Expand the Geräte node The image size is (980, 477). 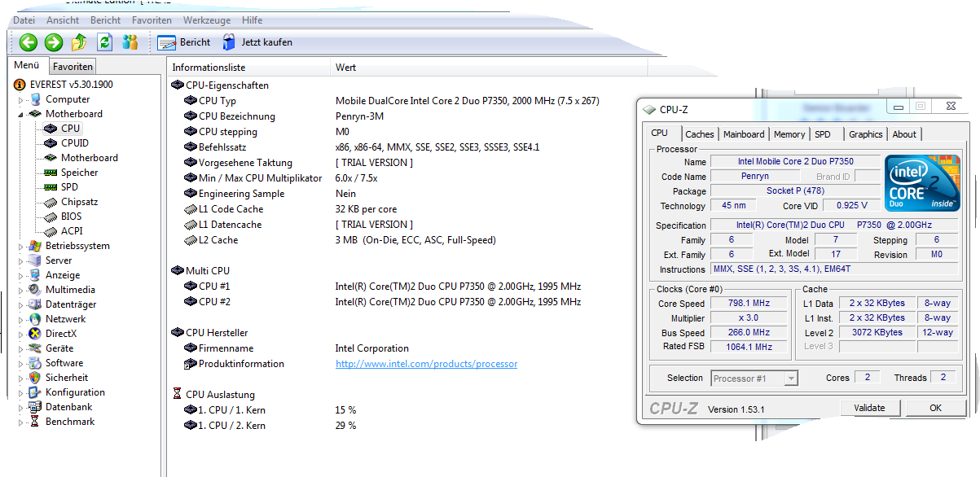click(22, 348)
